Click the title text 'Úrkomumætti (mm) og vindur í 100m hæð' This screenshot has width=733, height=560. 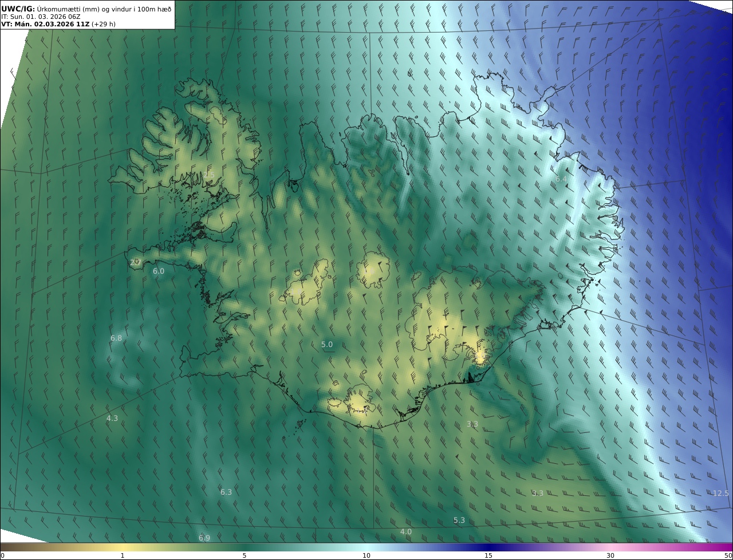point(104,9)
